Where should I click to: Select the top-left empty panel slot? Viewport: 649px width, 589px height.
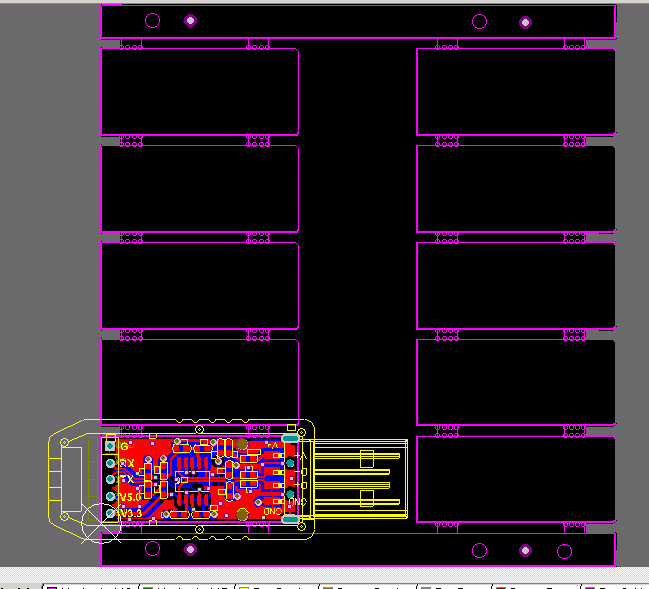pyautogui.click(x=199, y=91)
